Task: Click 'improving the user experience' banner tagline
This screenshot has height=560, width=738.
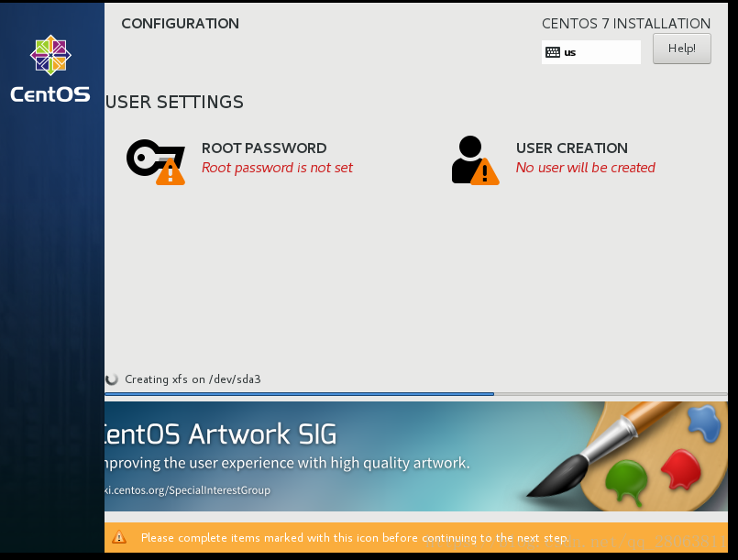Action: pos(288,463)
